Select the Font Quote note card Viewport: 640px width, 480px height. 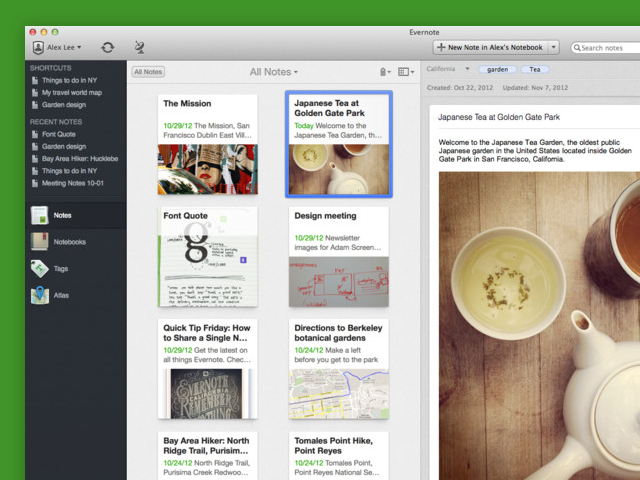pyautogui.click(x=208, y=256)
